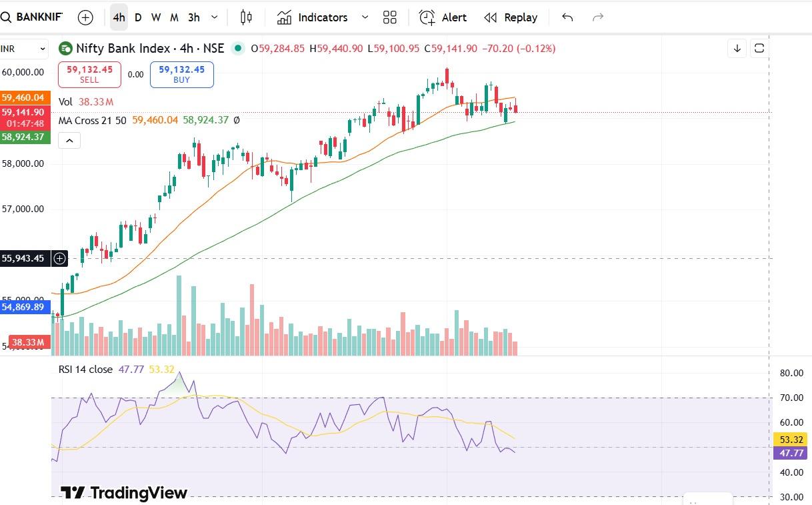Click the Nifty Bank Index 4h NSE title
This screenshot has width=812, height=505.
[x=150, y=48]
